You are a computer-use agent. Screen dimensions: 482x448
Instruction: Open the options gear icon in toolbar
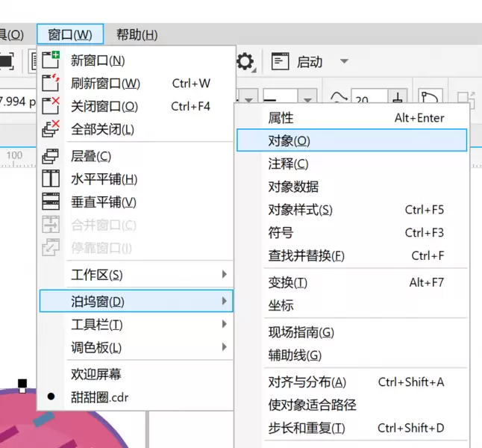coord(245,61)
